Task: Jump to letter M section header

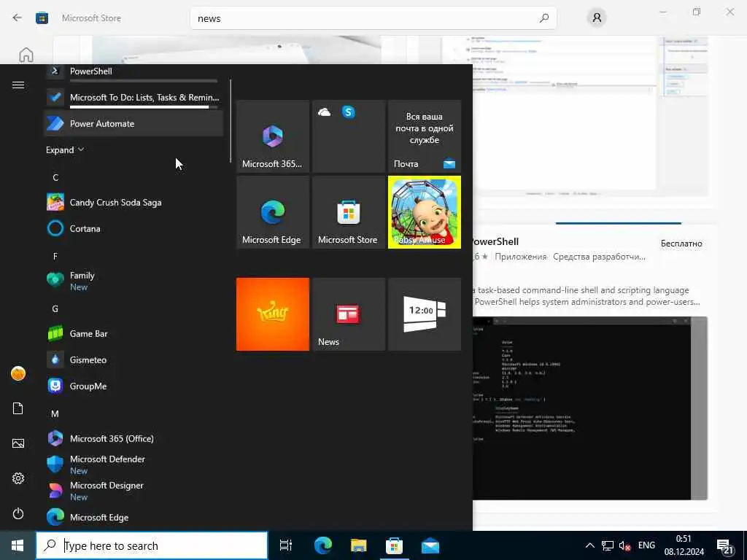Action: (x=55, y=414)
